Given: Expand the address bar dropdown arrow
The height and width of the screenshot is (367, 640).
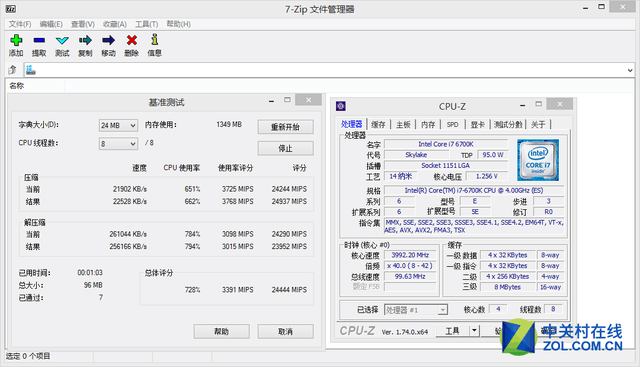Looking at the screenshot, I should pyautogui.click(x=630, y=70).
